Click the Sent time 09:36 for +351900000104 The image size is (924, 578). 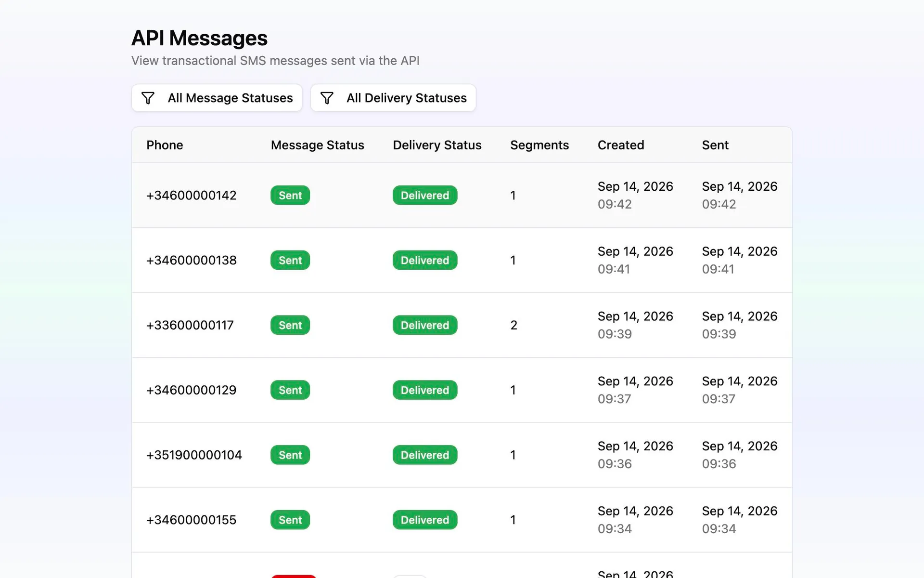tap(719, 464)
